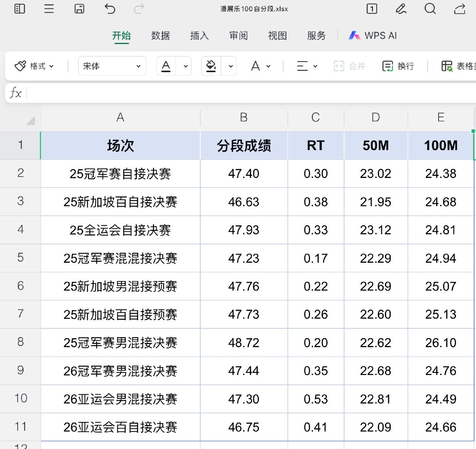Viewport: 476px width, 449px height.
Task: Click the table style icon
Action: (447, 66)
